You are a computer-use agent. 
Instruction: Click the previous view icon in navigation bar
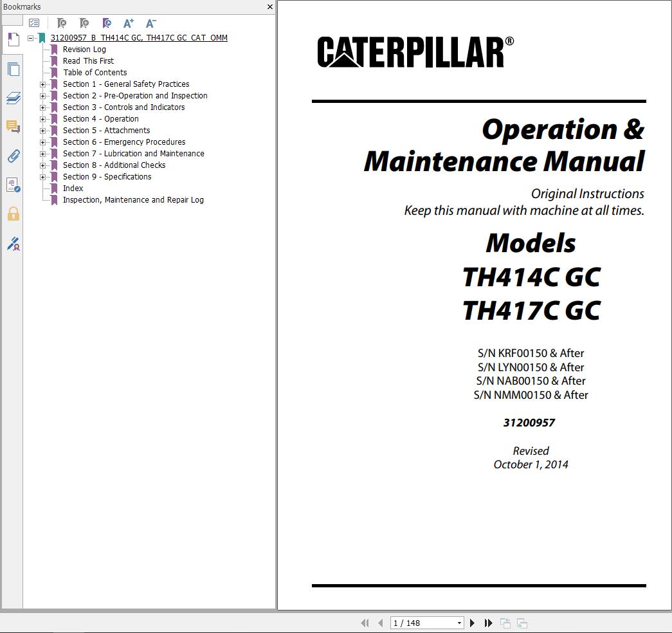[505, 623]
